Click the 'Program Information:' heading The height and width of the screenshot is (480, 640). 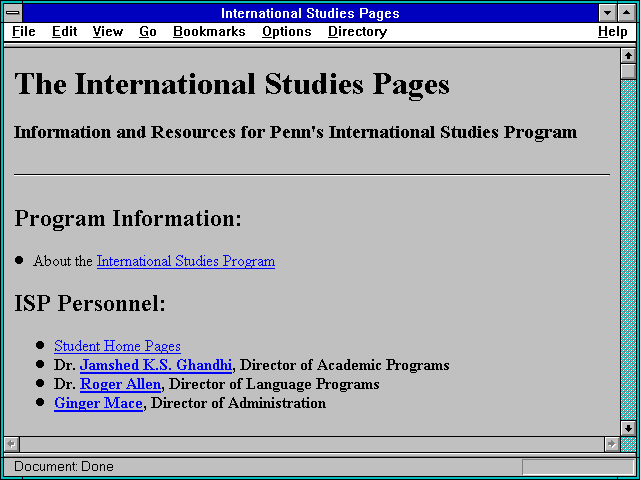click(x=128, y=218)
